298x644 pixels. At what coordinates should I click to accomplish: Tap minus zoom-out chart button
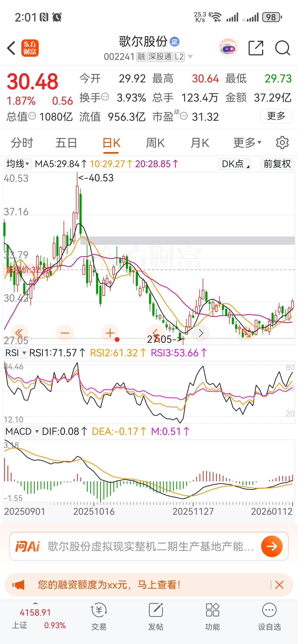[x=65, y=333]
